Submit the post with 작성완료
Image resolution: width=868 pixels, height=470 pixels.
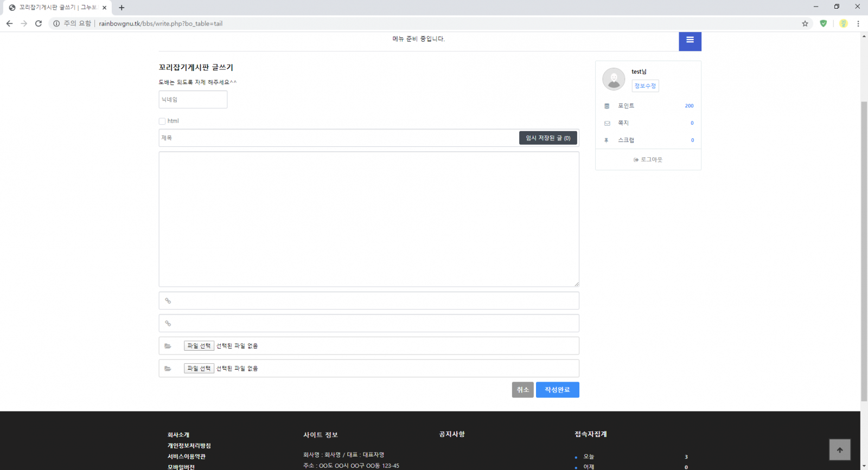[x=557, y=390]
